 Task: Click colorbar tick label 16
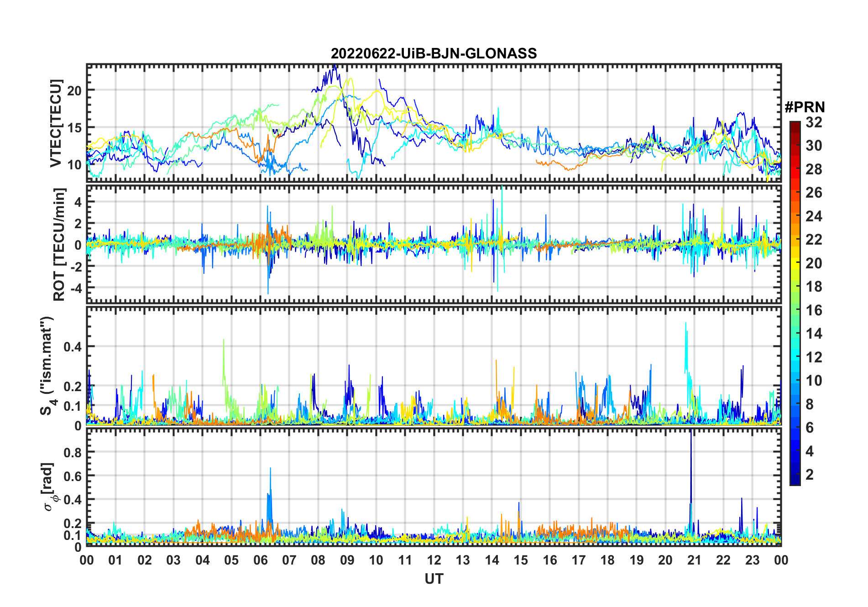814,310
